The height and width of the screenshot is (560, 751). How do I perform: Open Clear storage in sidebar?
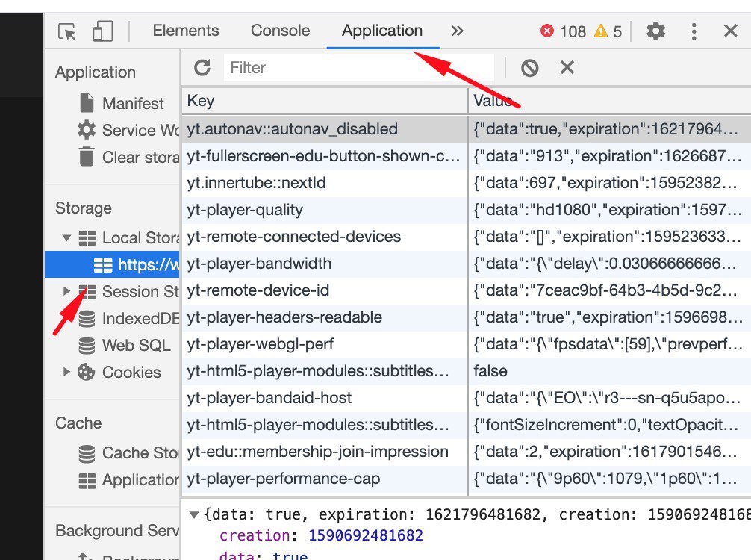[x=129, y=157]
